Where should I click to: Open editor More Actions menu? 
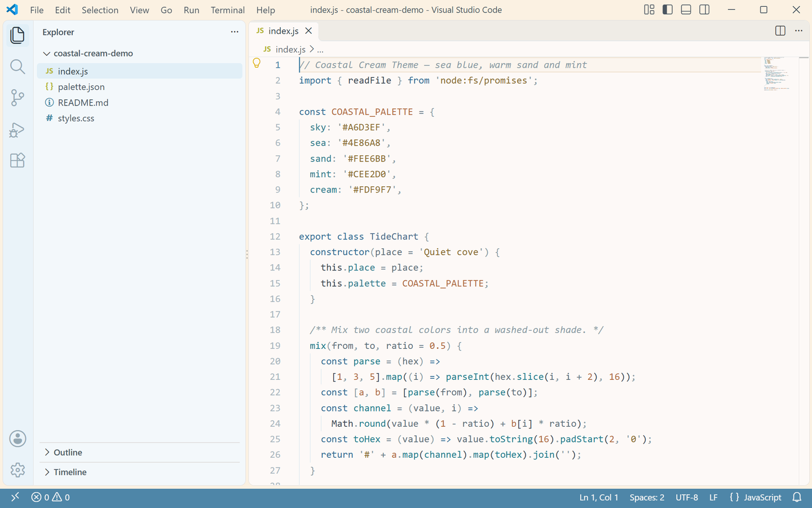point(798,31)
